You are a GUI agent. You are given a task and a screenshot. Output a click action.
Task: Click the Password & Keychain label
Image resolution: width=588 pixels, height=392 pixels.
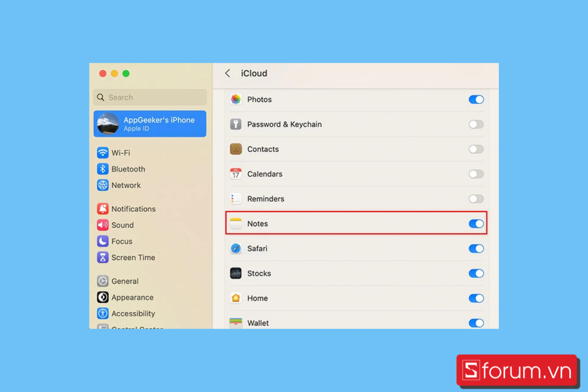coord(284,124)
